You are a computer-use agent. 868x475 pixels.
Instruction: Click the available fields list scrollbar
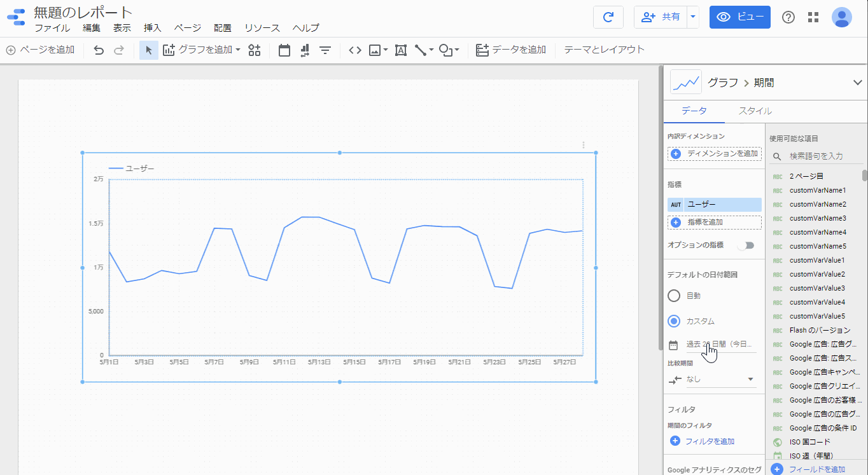tap(864, 176)
